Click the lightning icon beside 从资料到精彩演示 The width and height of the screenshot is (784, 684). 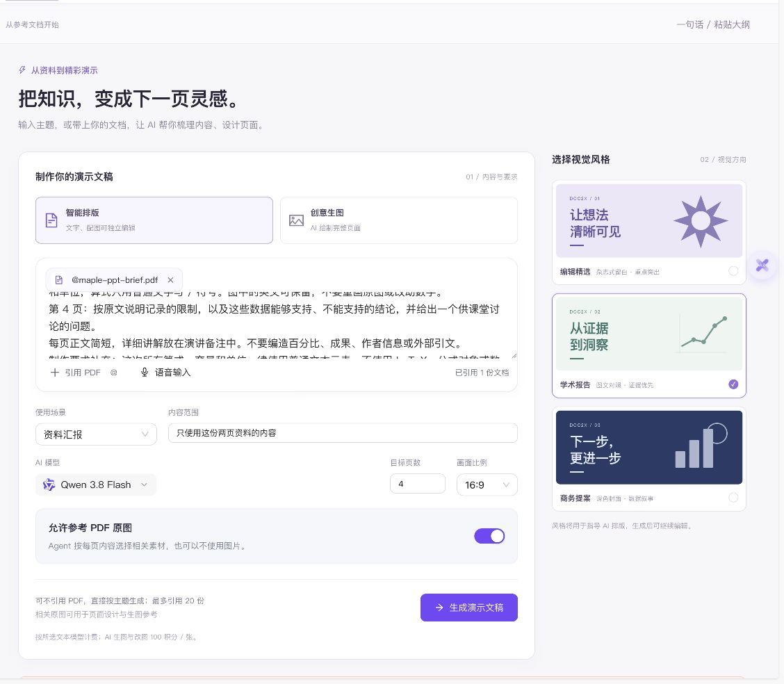coord(22,70)
